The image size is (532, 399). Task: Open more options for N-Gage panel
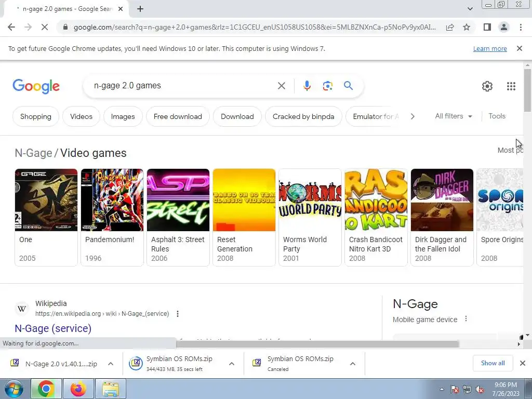(466, 319)
